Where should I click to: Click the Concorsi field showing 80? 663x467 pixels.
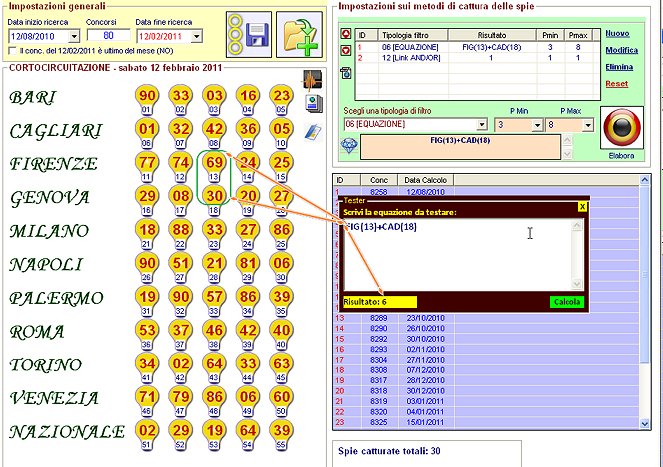tap(108, 36)
